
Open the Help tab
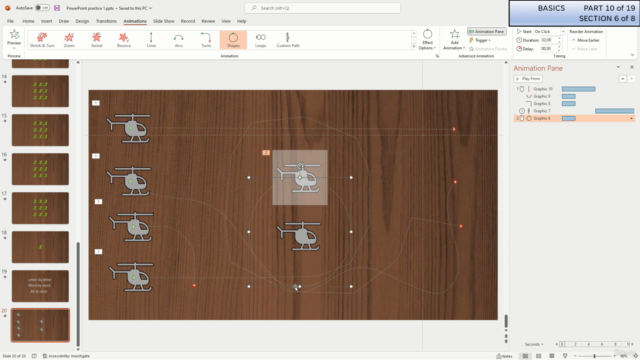pyautogui.click(x=242, y=21)
